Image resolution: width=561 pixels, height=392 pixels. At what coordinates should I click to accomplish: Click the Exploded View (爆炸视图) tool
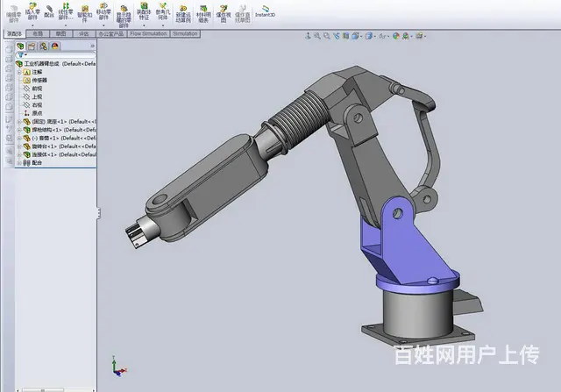coord(224,14)
